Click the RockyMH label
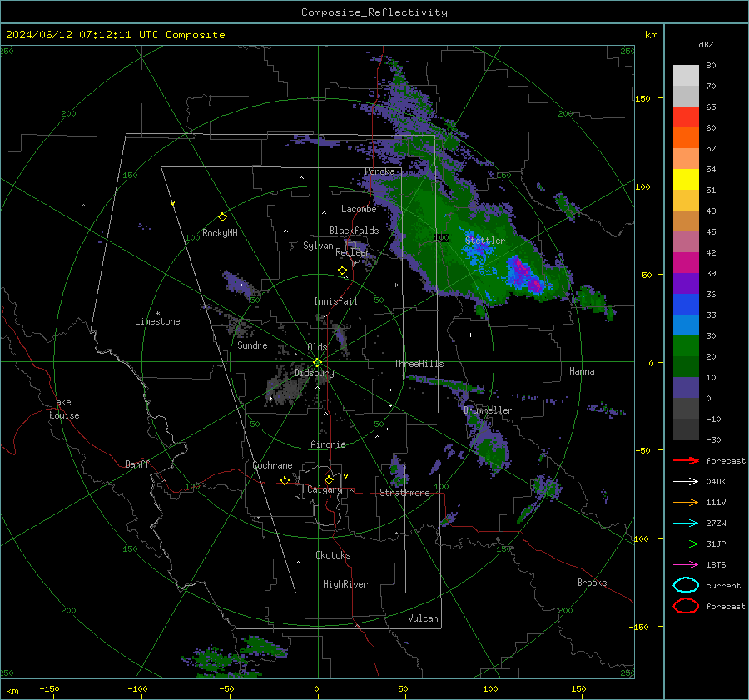Screen dimensions: 749x700 [220, 233]
